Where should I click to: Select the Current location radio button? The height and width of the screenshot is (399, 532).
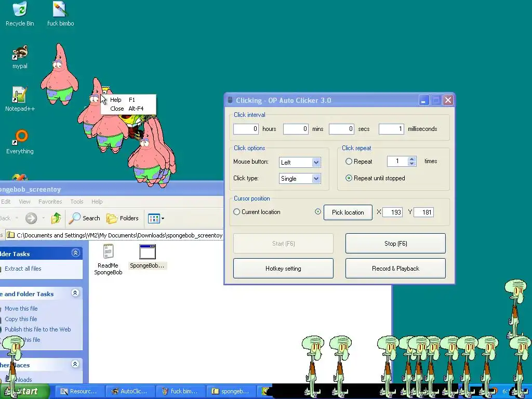236,212
